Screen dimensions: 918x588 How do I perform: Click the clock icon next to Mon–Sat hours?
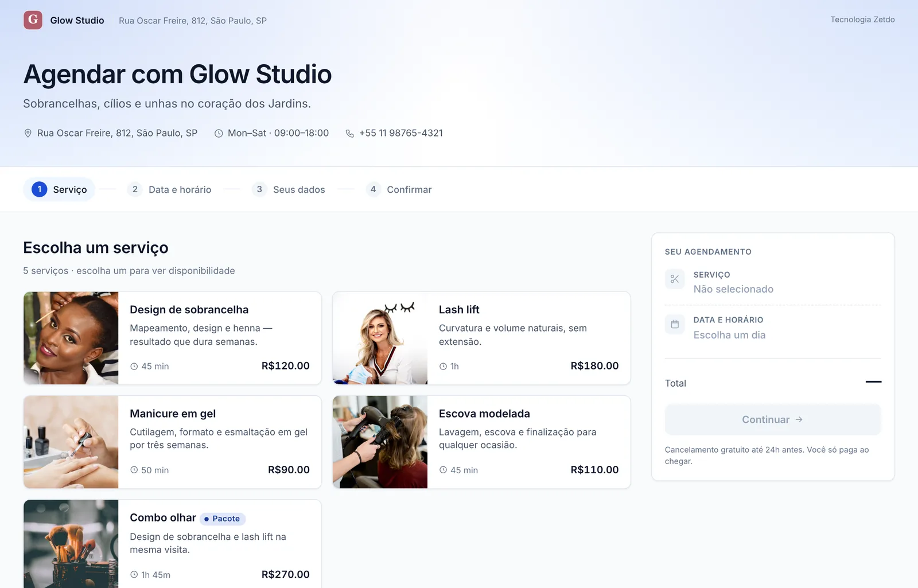pos(219,133)
